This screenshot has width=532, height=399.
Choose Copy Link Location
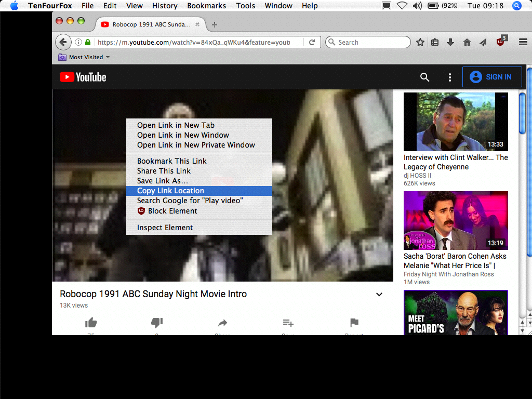(x=199, y=191)
